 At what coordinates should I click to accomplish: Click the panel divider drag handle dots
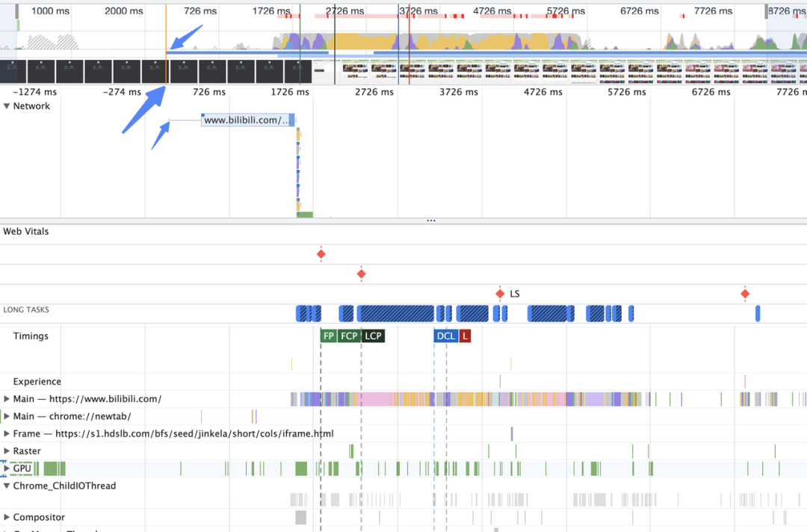coord(431,220)
